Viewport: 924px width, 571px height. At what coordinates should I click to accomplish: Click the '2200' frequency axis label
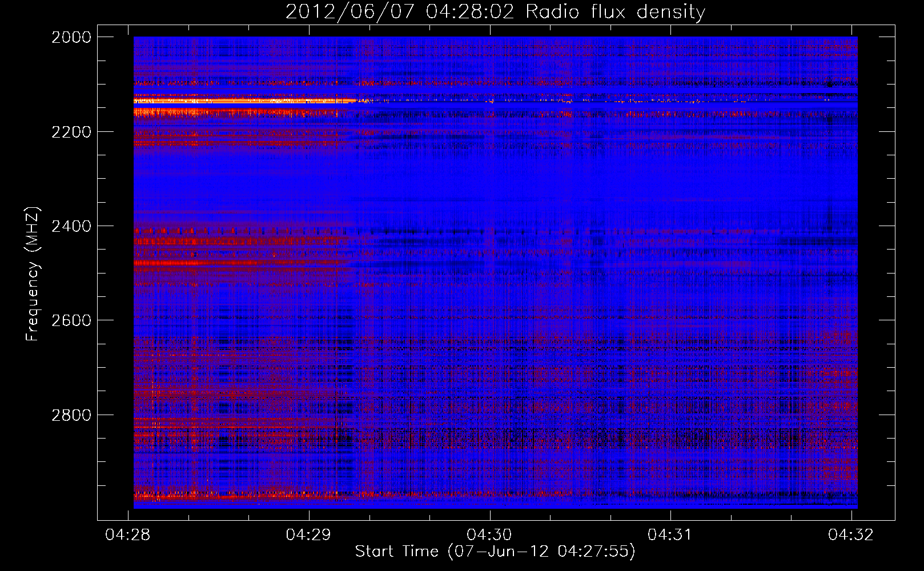(71, 132)
